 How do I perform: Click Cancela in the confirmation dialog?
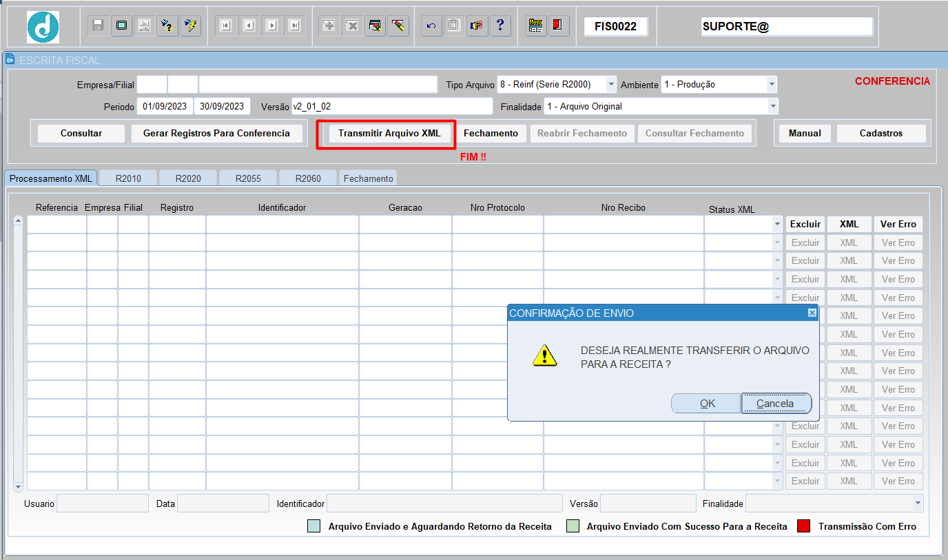tap(775, 404)
